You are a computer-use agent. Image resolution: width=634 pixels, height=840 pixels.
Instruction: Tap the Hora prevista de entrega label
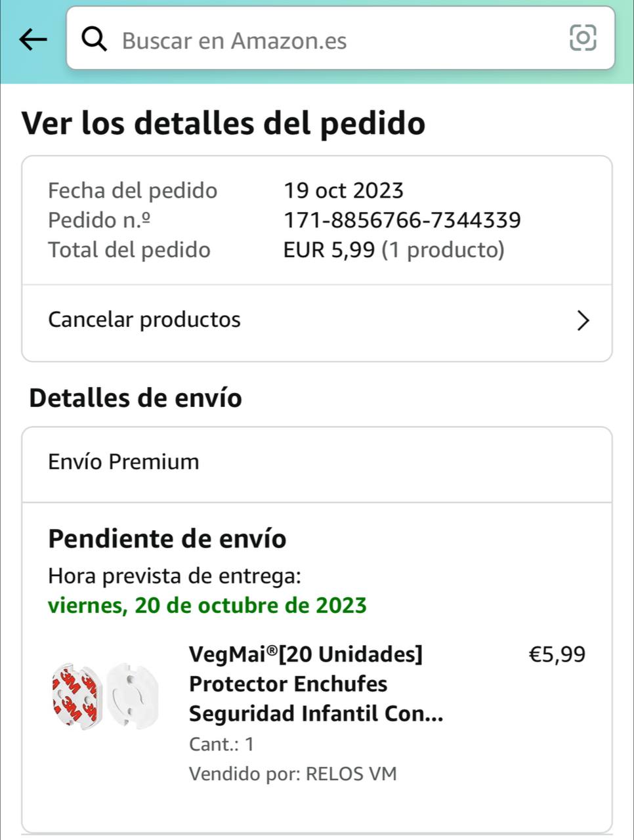click(175, 576)
